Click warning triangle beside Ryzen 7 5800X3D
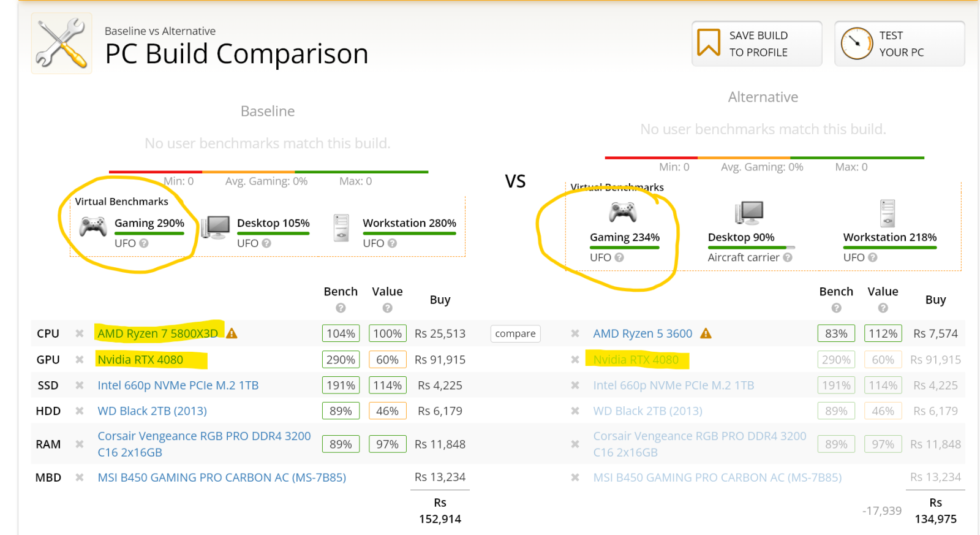 (232, 333)
